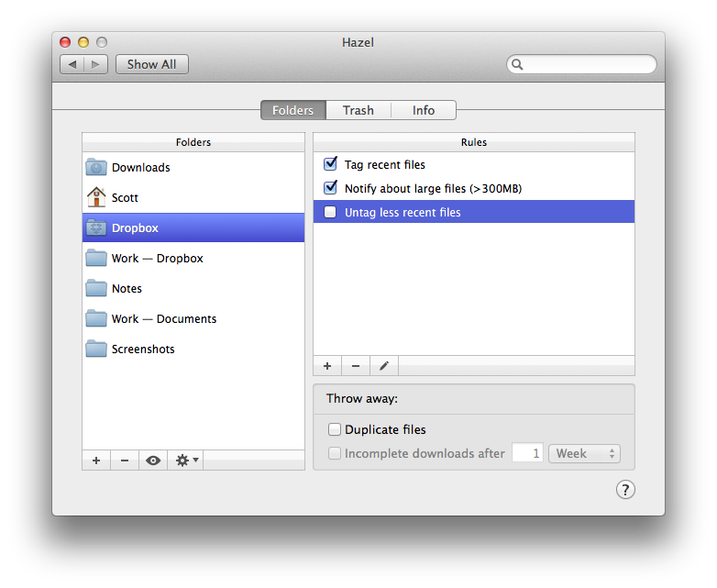Select Untag less recent files rule text
Viewport: 717px width, 588px height.
pyautogui.click(x=403, y=212)
